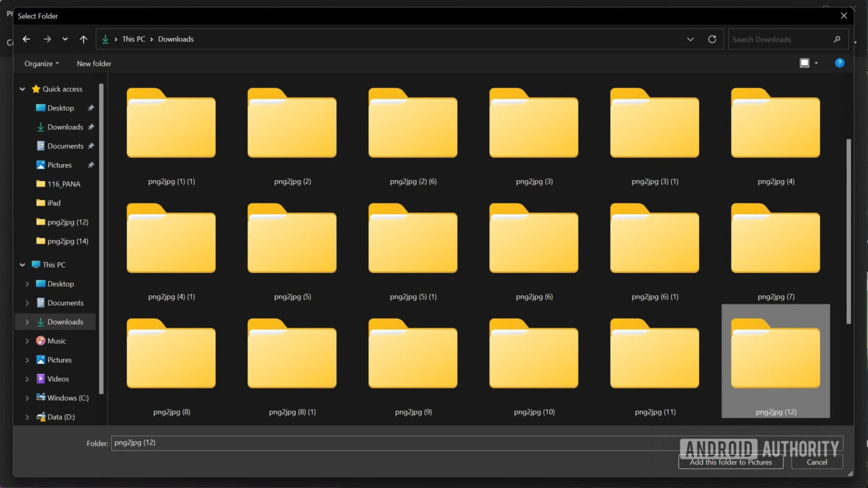Open the png2jpg (5) folder
The width and height of the screenshot is (868, 488).
(x=292, y=240)
